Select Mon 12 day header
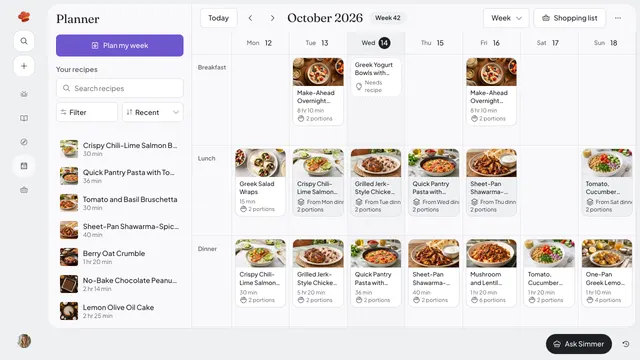Viewport: 640px width, 360px height. [260, 43]
